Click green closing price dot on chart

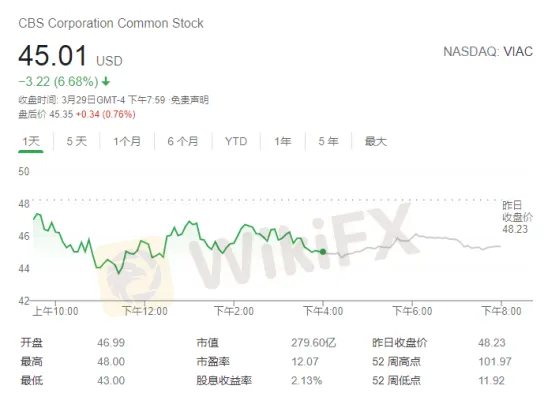[x=323, y=252]
